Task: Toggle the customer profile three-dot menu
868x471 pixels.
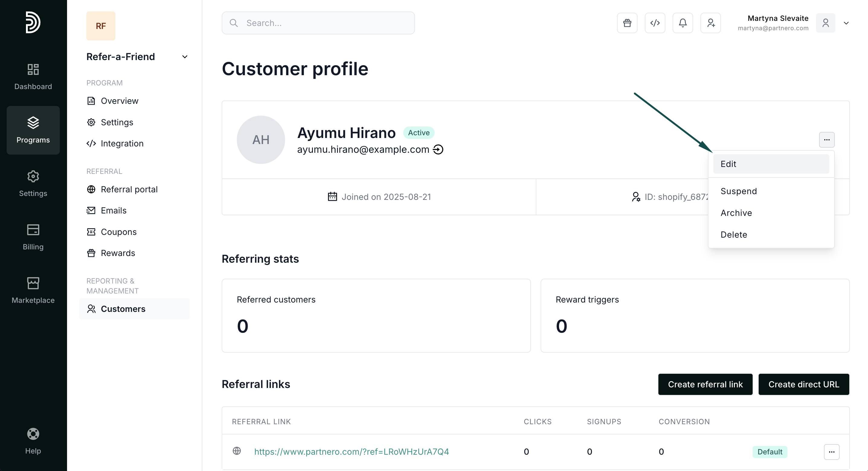Action: point(827,139)
